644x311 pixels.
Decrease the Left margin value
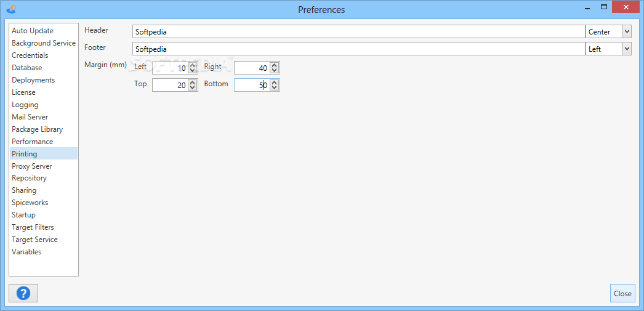[x=192, y=71]
